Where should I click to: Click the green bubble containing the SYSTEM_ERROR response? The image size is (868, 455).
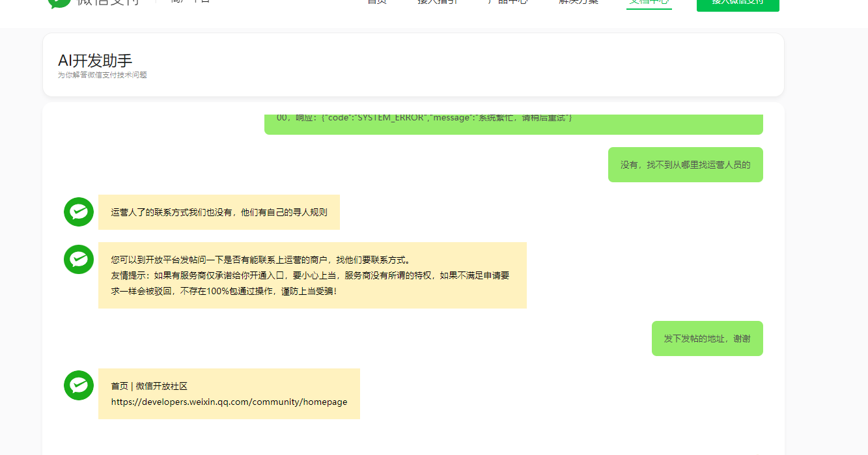(x=513, y=124)
